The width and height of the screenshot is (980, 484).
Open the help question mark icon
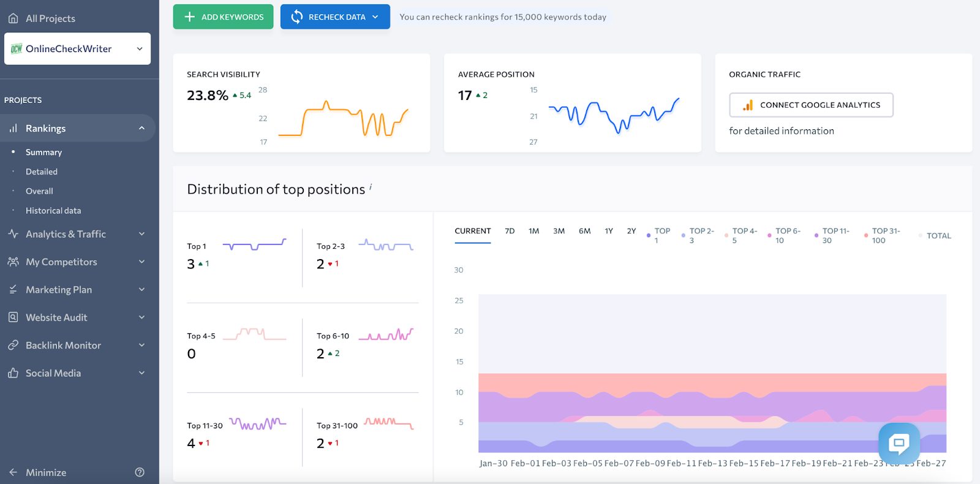tap(140, 472)
